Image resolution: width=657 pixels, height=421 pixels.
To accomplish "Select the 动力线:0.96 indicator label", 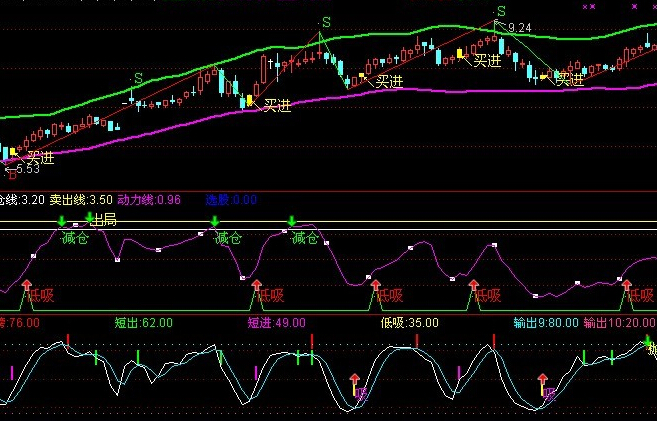I will [x=149, y=200].
